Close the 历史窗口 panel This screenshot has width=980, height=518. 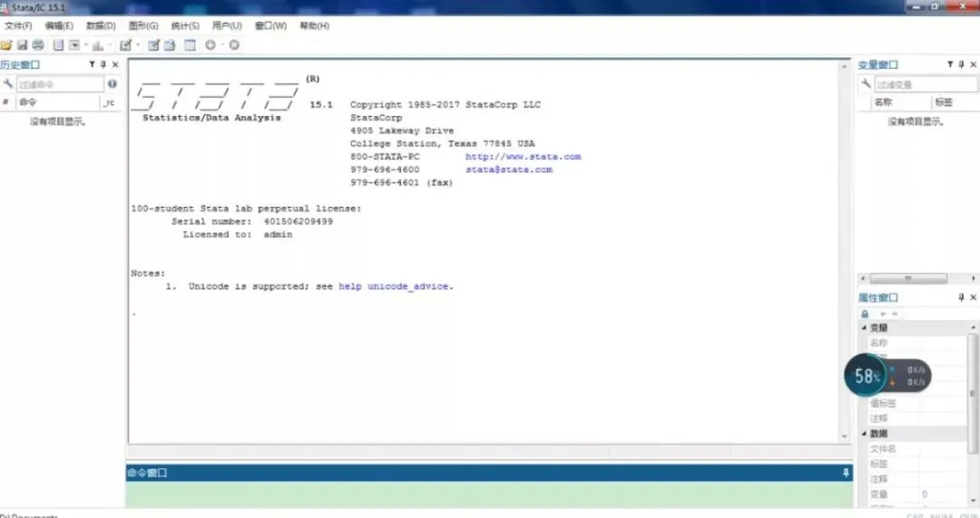(x=115, y=64)
